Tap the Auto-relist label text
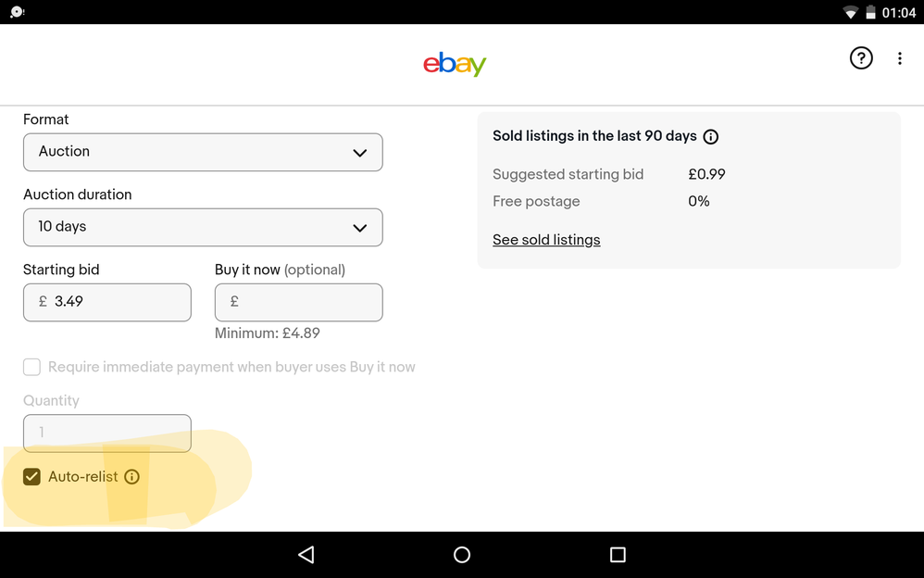The width and height of the screenshot is (924, 578). 83,477
